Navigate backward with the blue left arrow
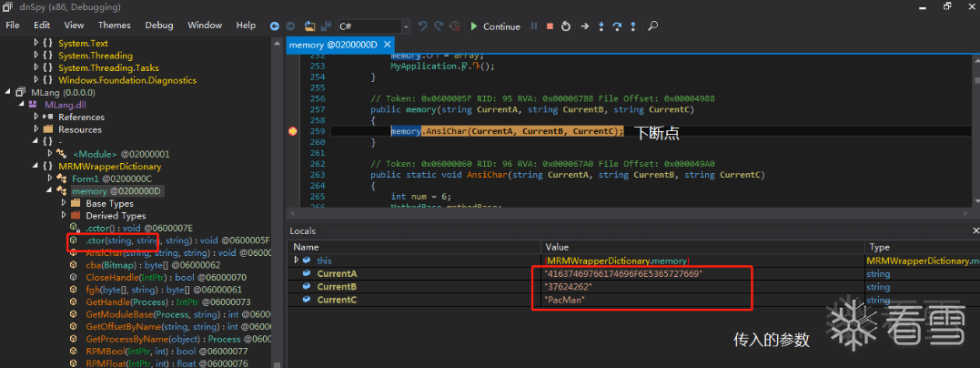The height and width of the screenshot is (368, 980). pos(275,26)
